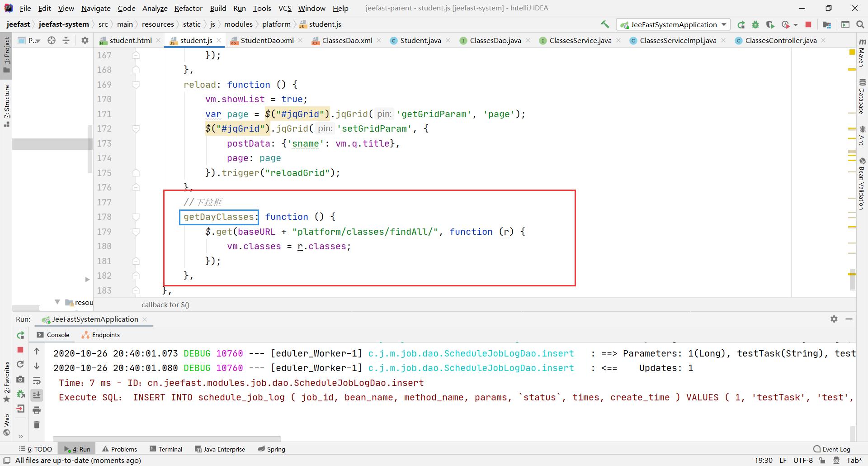The width and height of the screenshot is (868, 466).
Task: Click the locate-in-project target icon
Action: click(x=52, y=40)
